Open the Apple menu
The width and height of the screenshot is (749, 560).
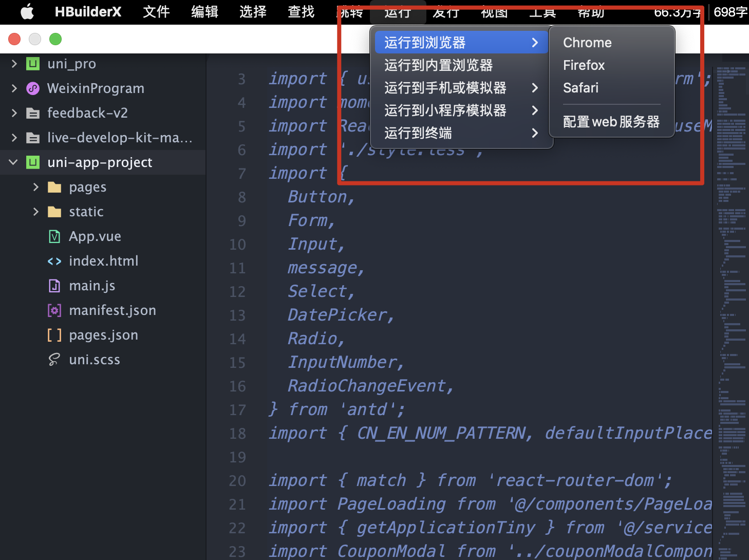(x=27, y=12)
